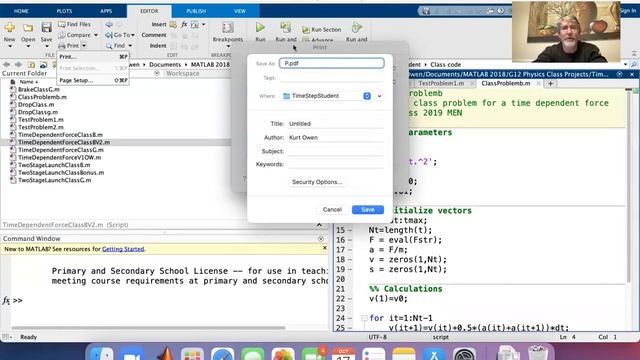The height and width of the screenshot is (360, 640).
Task: Select TwoStageLaunchClassBonus.m file
Action: pos(61,173)
